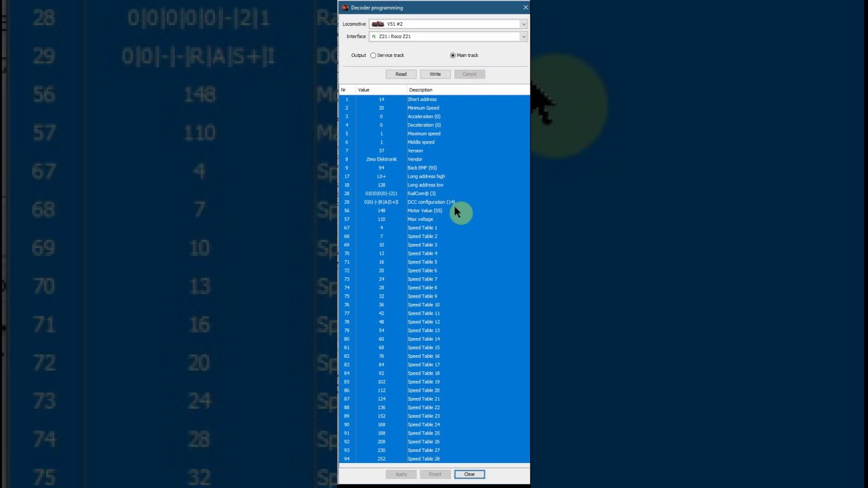Click the Zimo Elektronik vendor value
Screen dimensions: 868x488
[381, 159]
